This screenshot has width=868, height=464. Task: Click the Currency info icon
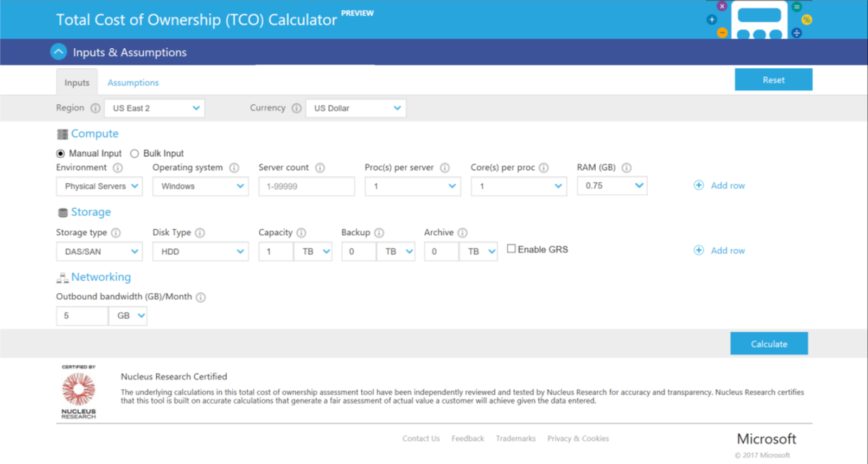pyautogui.click(x=296, y=108)
